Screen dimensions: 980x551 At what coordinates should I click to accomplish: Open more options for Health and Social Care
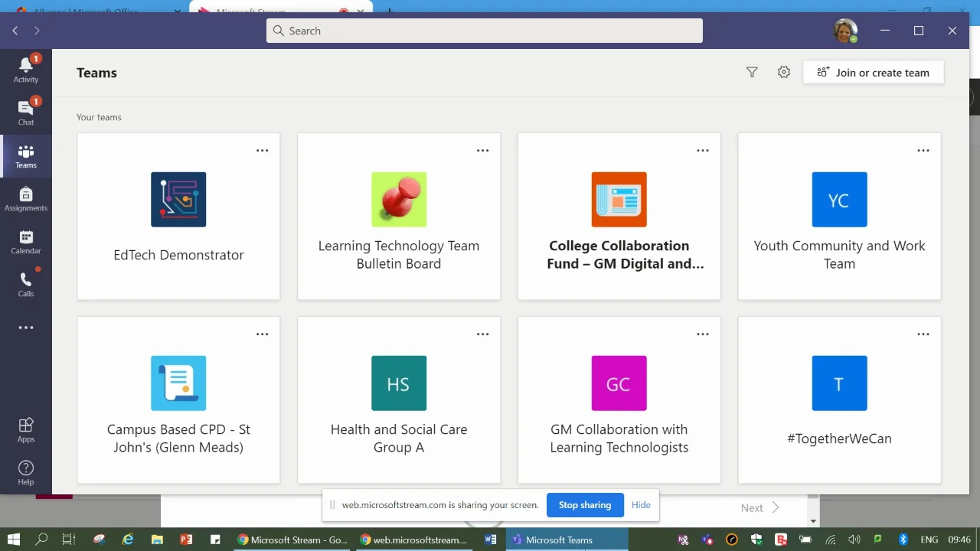click(x=483, y=334)
